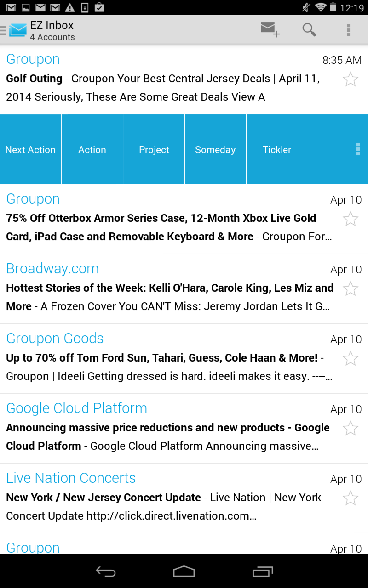368x588 pixels.
Task: Open the Android recent apps button
Action: (263, 571)
